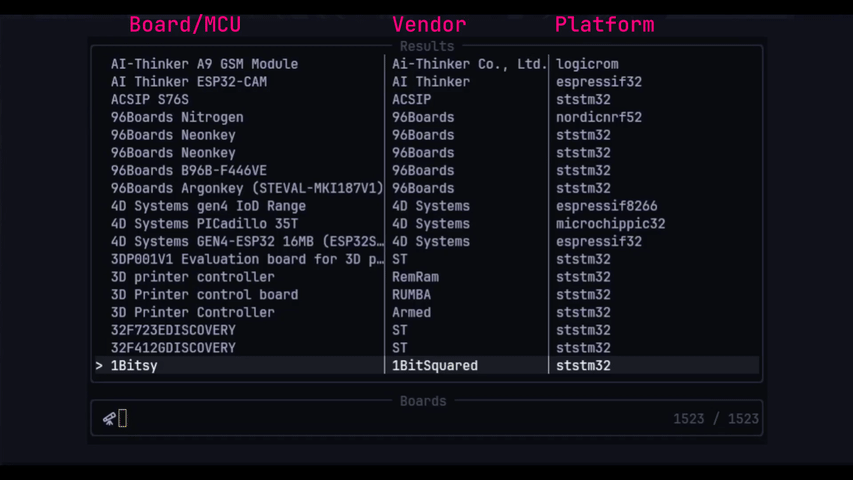The image size is (853, 480).
Task: Focus the Boards search input field
Action: click(x=426, y=419)
